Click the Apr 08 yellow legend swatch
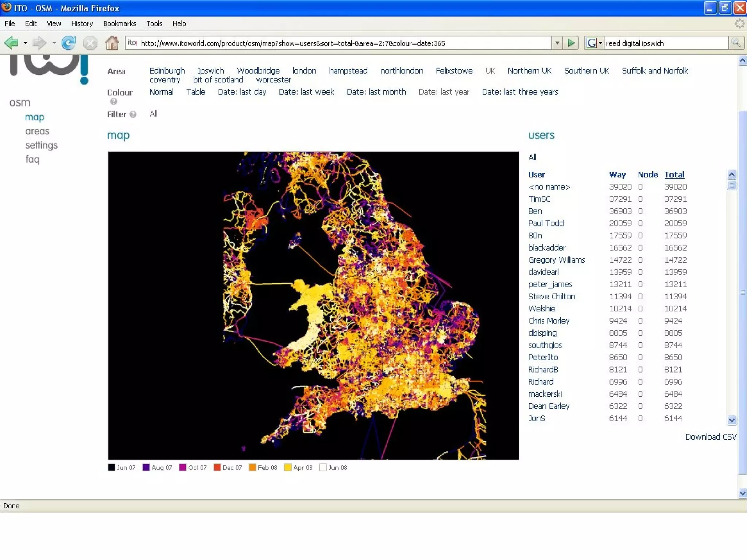This screenshot has height=560, width=747. click(x=287, y=467)
